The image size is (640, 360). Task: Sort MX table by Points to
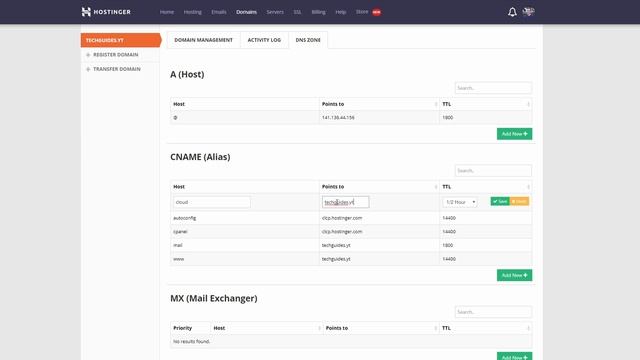point(436,328)
